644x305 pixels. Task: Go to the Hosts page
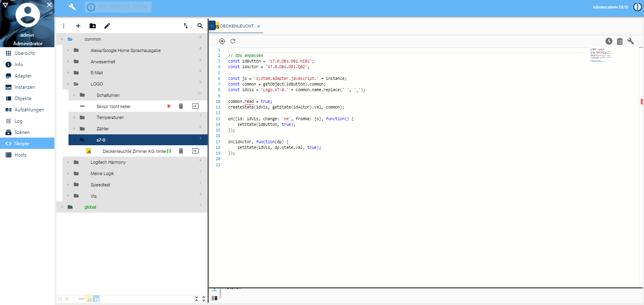27,155
